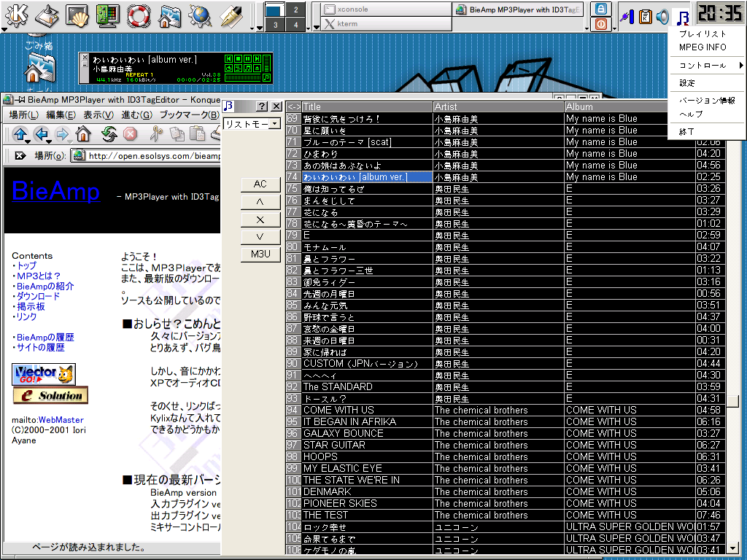747x560 pixels.
Task: Open the ブックマーク(B) menu in Konqueror
Action: [184, 115]
